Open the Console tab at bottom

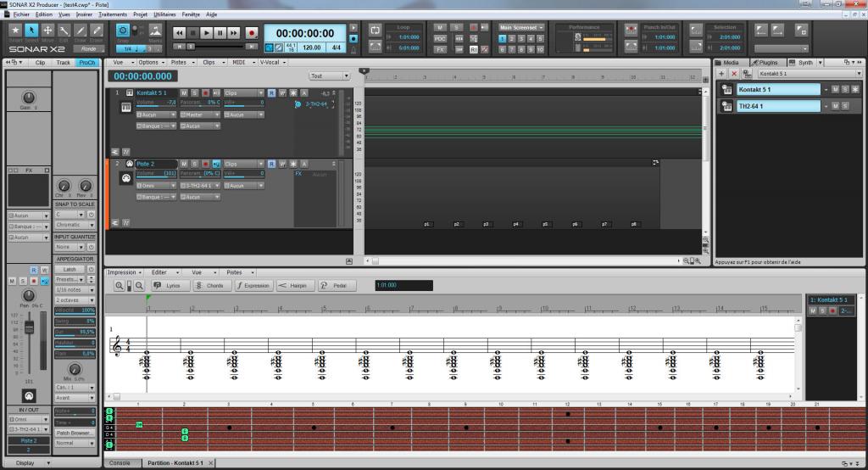click(x=120, y=463)
